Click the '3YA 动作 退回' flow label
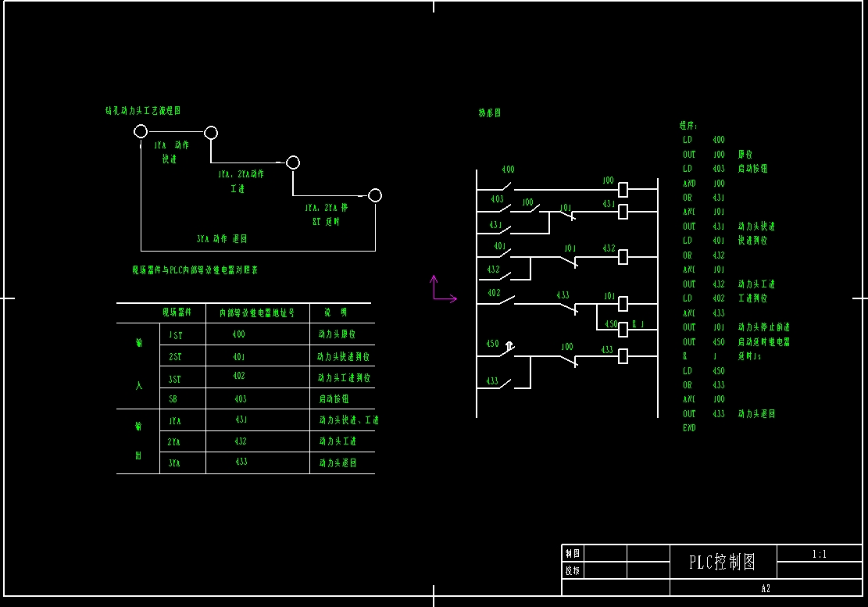This screenshot has height=607, width=868. 221,239
